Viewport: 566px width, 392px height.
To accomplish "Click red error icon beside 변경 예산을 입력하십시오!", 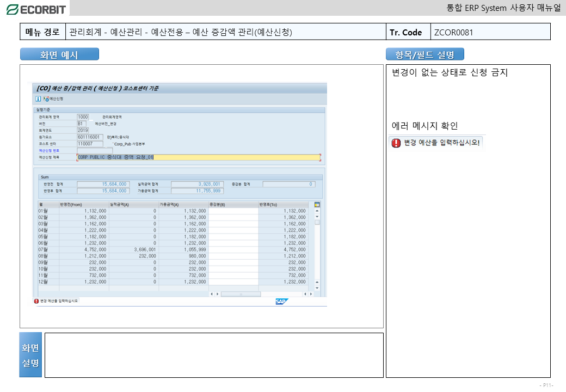I will pos(396,143).
